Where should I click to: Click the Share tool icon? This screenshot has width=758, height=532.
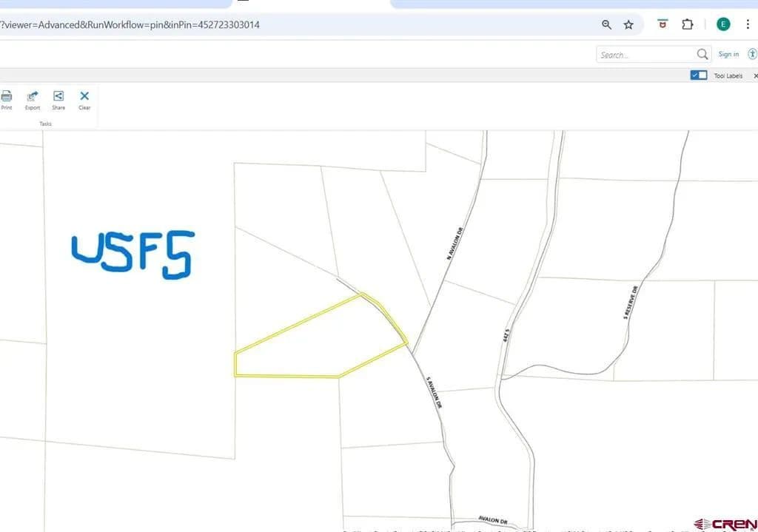[58, 96]
